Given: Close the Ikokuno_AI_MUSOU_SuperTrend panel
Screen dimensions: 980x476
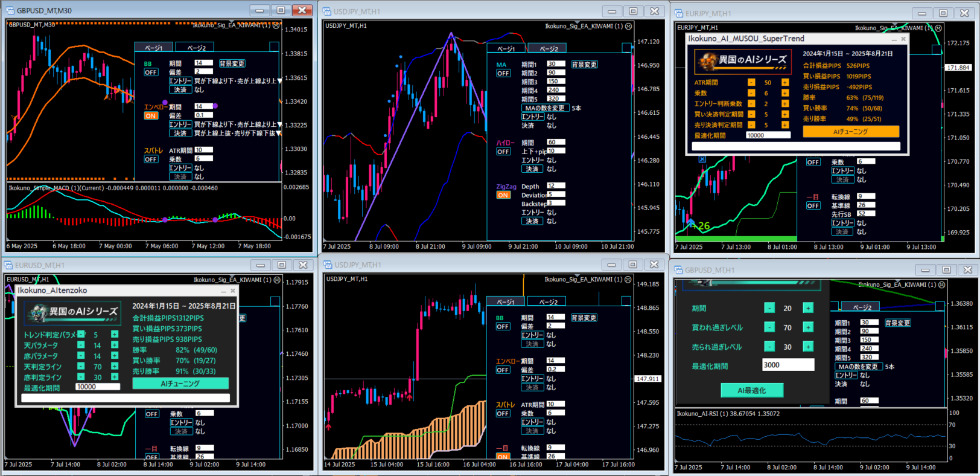Looking at the screenshot, I should pyautogui.click(x=903, y=39).
